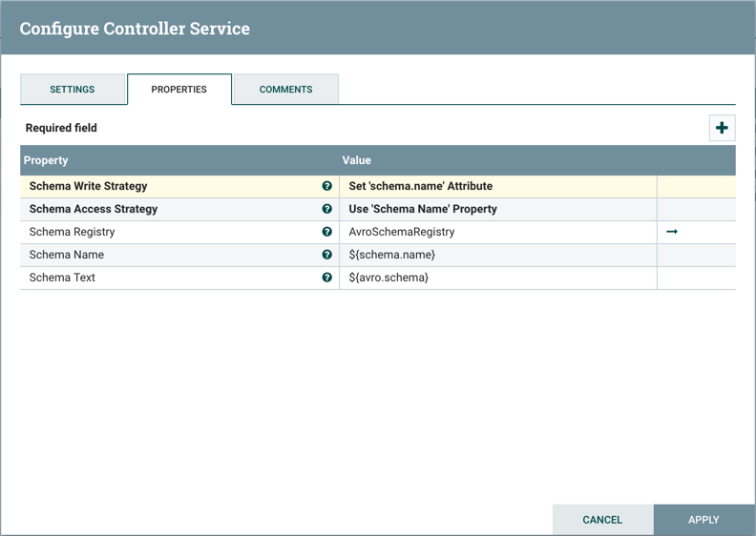Click help icon next to Schema Text
The width and height of the screenshot is (756, 536).
(x=326, y=278)
